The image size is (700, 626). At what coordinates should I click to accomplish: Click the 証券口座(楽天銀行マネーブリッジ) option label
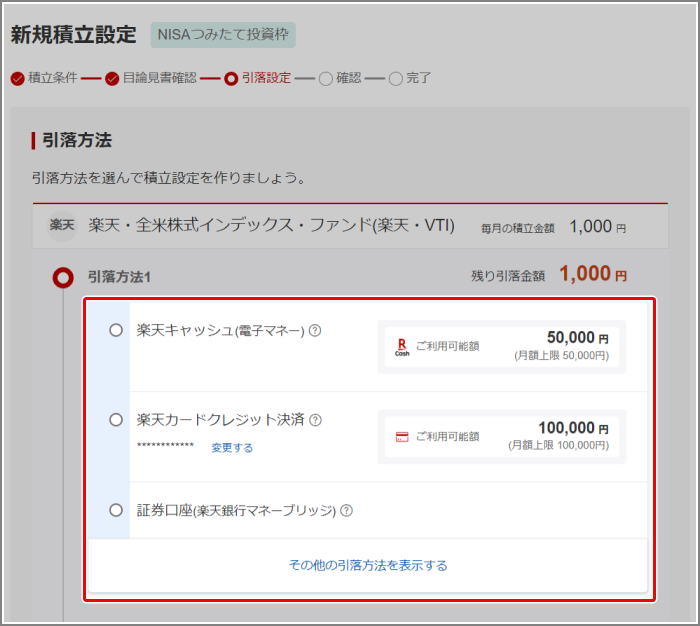(x=236, y=510)
